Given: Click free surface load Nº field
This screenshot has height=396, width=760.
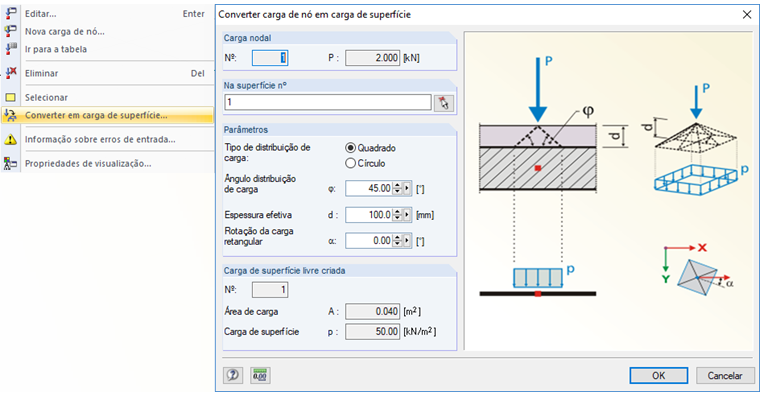Looking at the screenshot, I should click(x=270, y=290).
